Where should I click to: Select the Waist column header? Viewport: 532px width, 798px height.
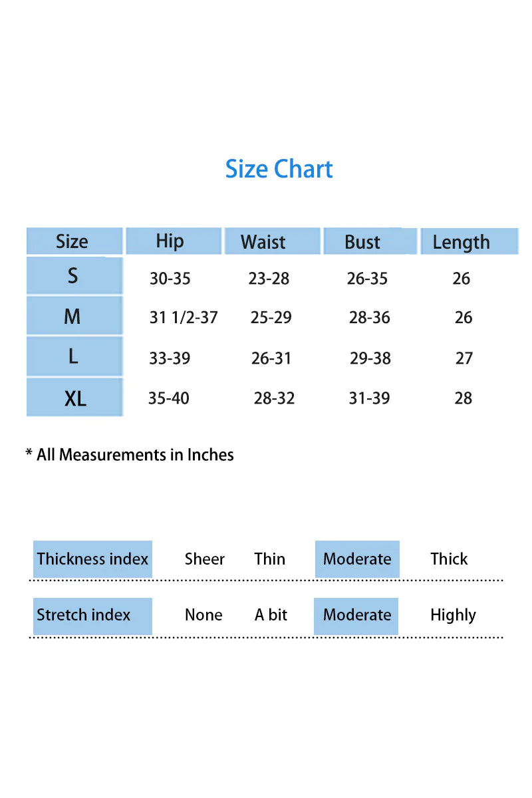click(x=264, y=241)
